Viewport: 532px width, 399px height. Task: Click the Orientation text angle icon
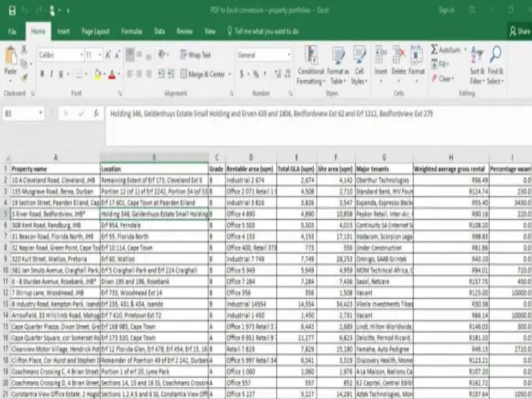tap(162, 54)
